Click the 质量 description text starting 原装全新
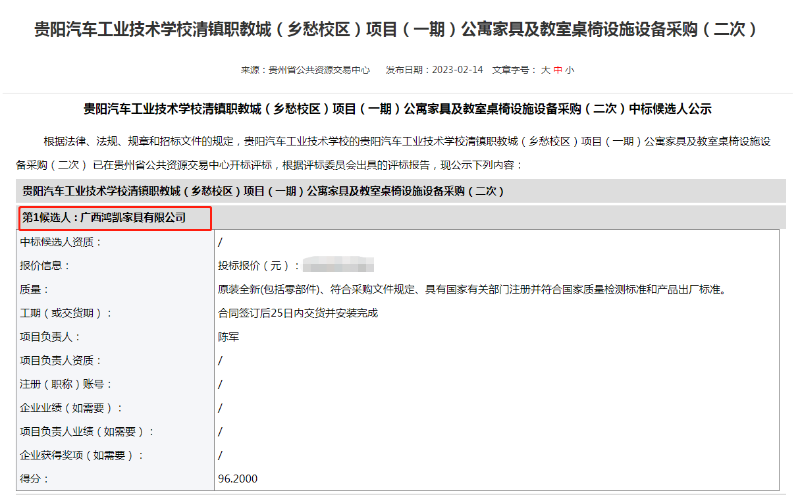 point(470,290)
